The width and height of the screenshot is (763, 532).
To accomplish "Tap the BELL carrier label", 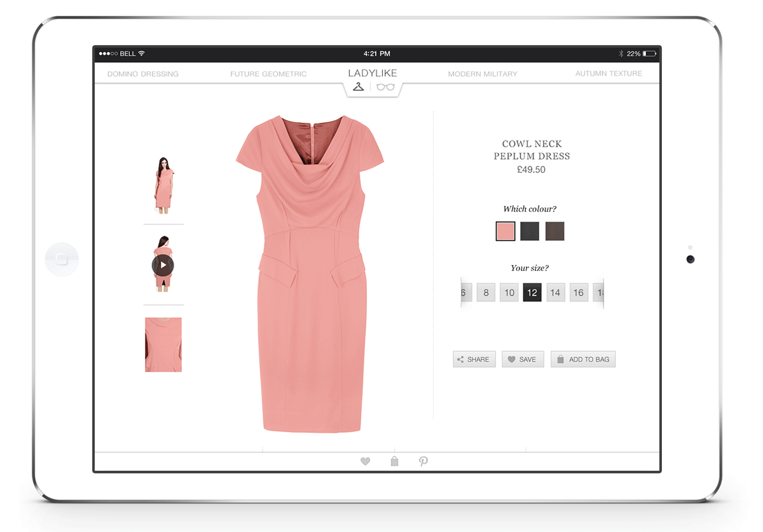I will (x=127, y=54).
